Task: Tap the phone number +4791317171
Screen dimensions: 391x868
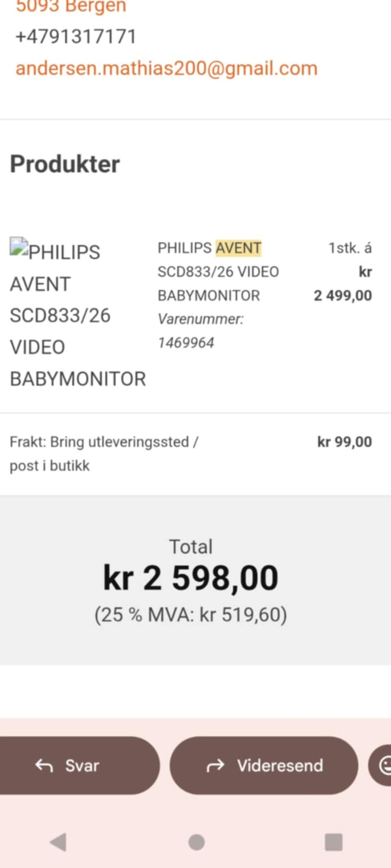Action: [76, 37]
